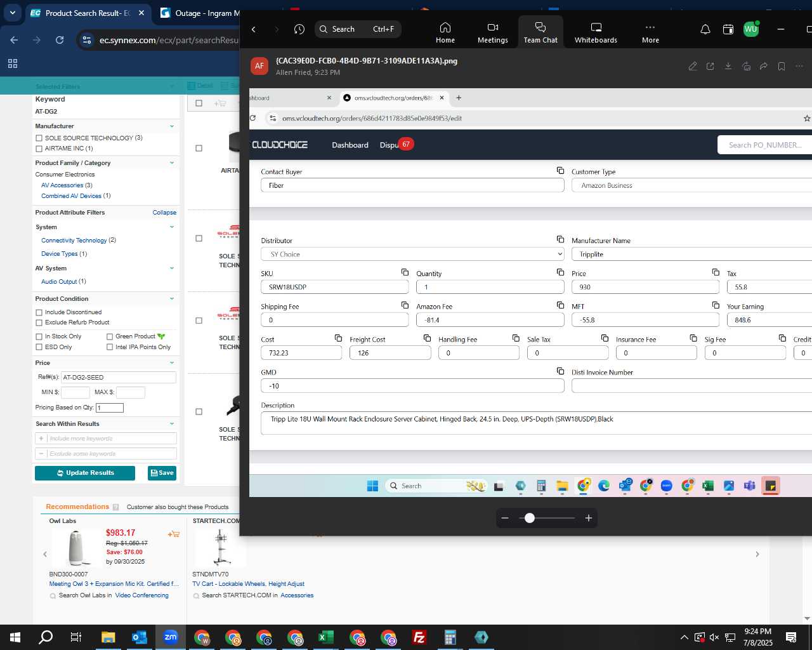Zoom out the image preview

click(x=505, y=518)
